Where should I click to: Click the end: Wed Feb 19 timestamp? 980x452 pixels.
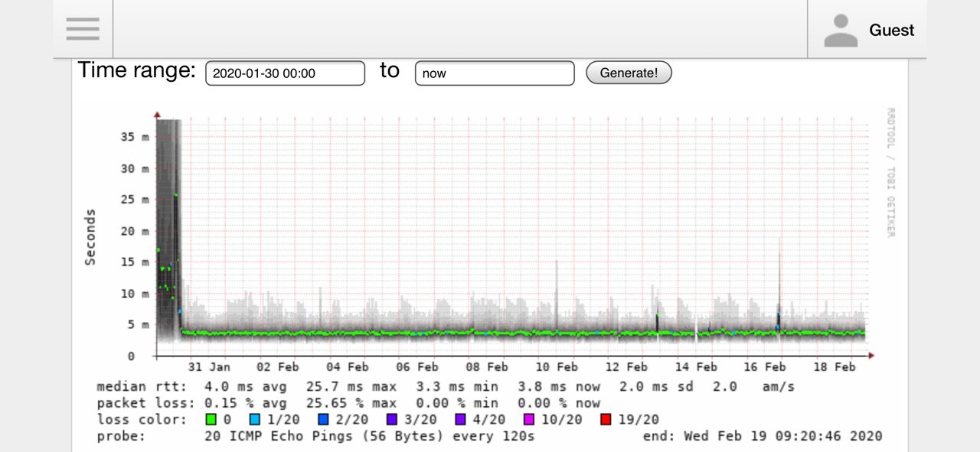763,436
